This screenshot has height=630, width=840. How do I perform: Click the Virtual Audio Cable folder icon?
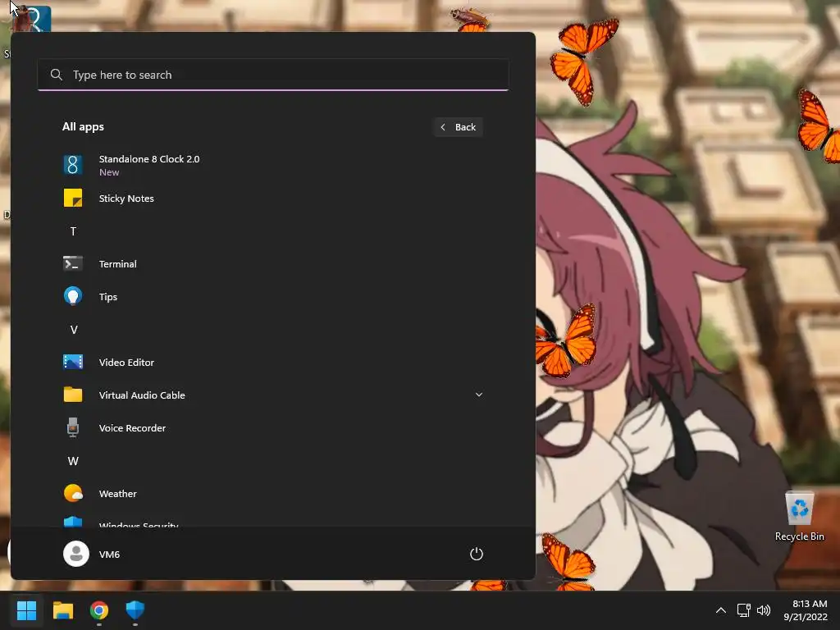click(73, 395)
